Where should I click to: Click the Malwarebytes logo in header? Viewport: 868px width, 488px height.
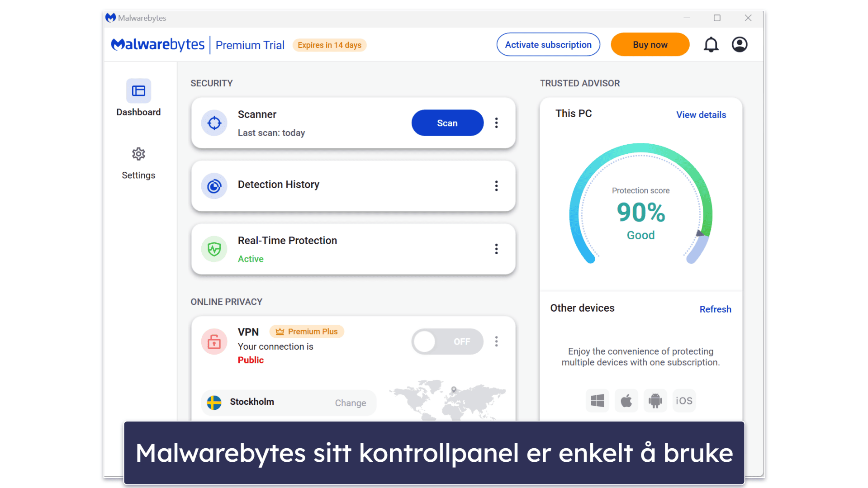point(158,45)
